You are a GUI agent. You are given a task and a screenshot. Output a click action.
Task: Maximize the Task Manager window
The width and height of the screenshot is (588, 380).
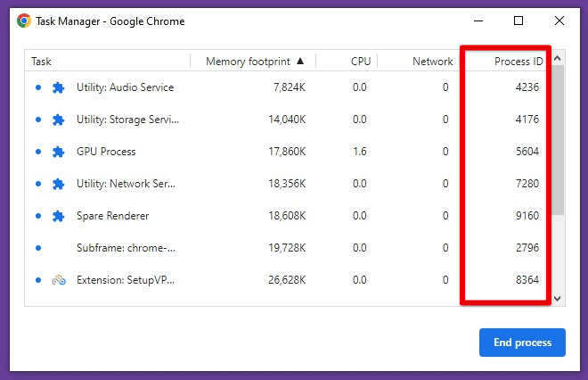point(519,21)
